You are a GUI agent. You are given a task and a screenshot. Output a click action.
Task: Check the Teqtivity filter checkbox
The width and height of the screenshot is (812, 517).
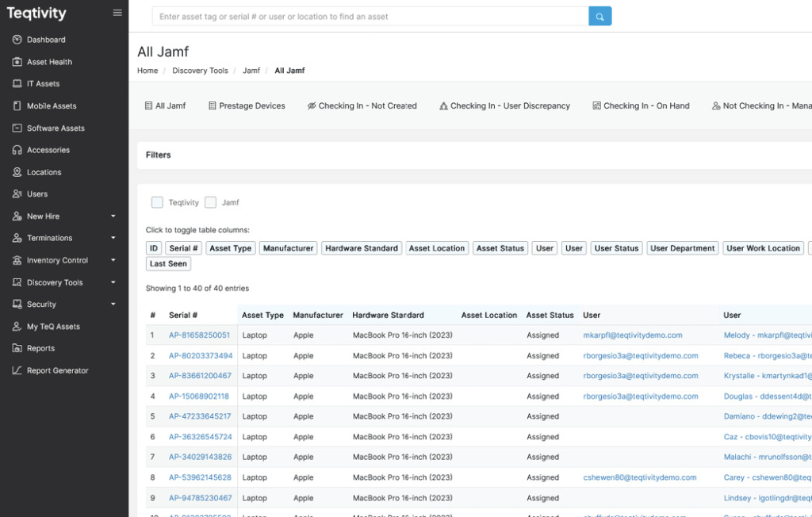(x=157, y=202)
